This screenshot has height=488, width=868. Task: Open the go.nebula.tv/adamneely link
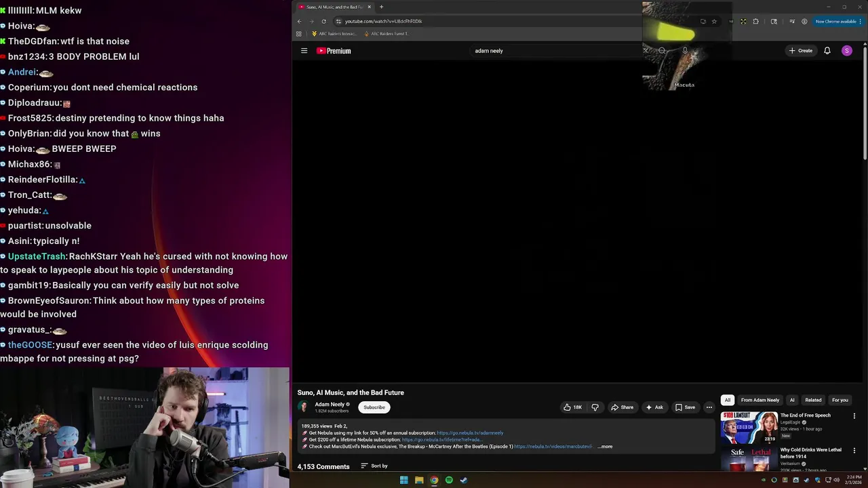coord(470,433)
